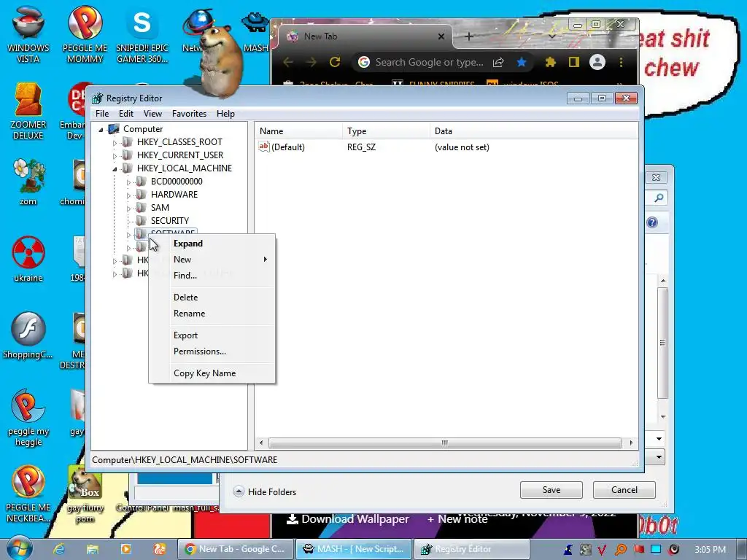
Task: Switch to MASH New Script taskbar button
Action: coord(354,549)
